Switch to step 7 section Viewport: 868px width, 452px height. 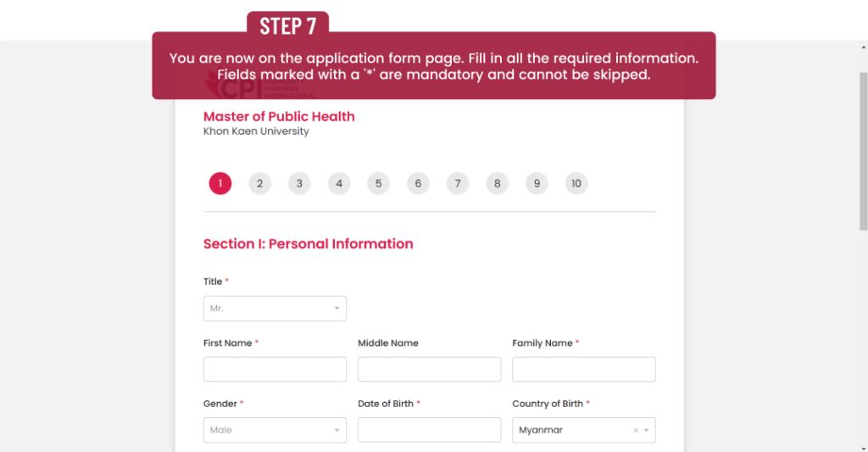[457, 183]
